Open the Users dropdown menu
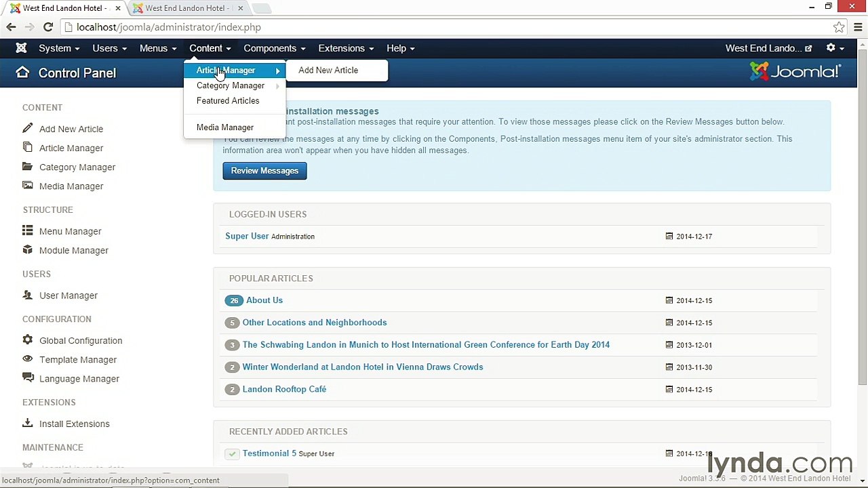Screen dimensions: 868x488 109,48
